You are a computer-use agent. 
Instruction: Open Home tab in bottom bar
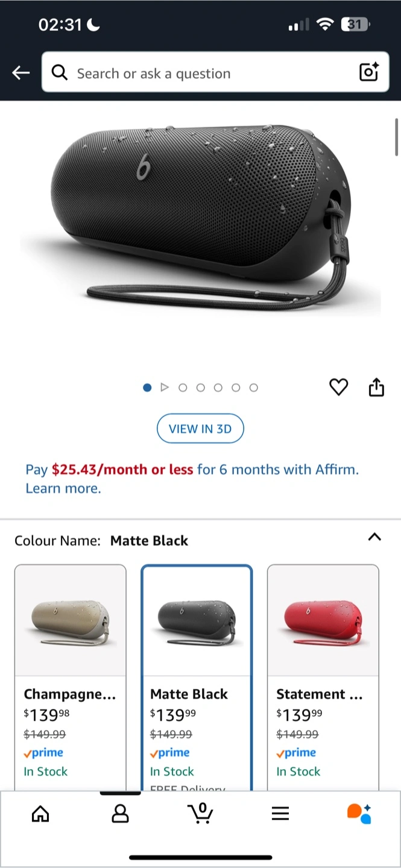pos(40,814)
